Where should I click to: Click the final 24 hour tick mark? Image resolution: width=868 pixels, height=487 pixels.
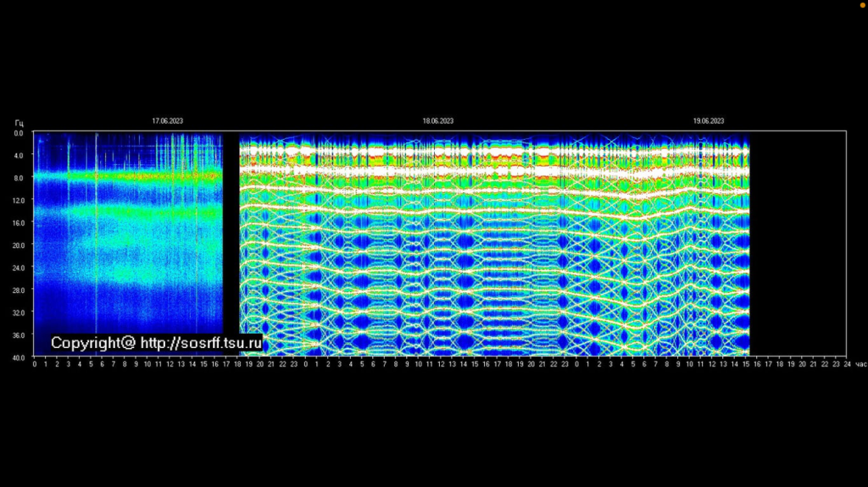[847, 363]
